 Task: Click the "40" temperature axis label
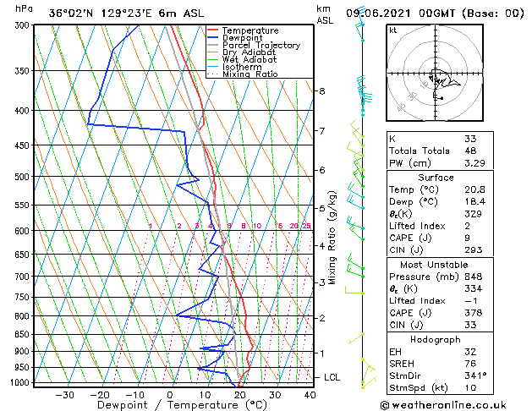[x=310, y=395]
